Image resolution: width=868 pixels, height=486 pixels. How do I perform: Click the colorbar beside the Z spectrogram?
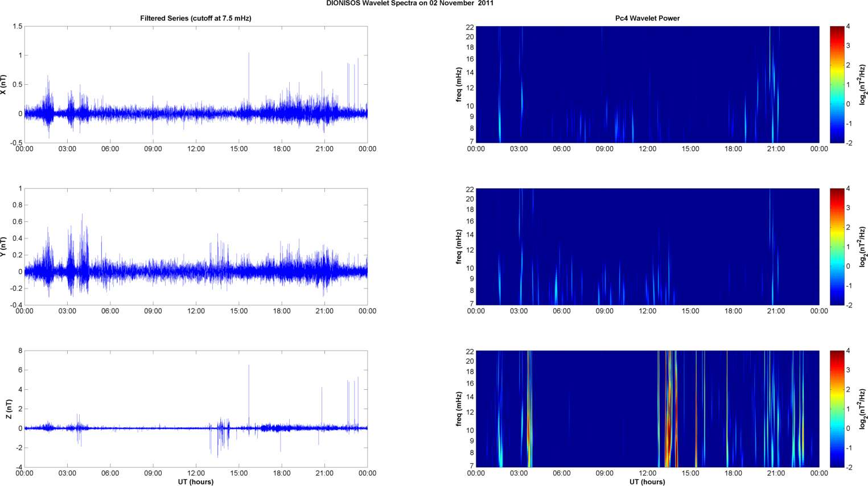point(837,409)
